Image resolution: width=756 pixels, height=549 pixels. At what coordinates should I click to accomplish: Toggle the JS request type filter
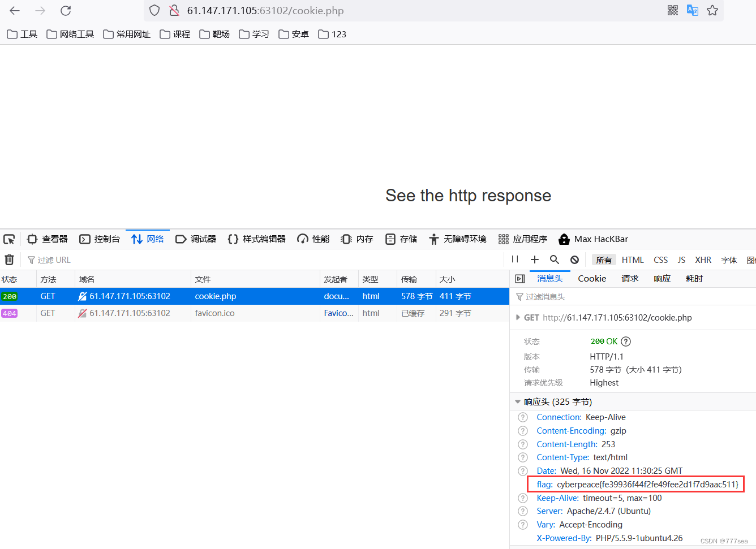pyautogui.click(x=681, y=260)
